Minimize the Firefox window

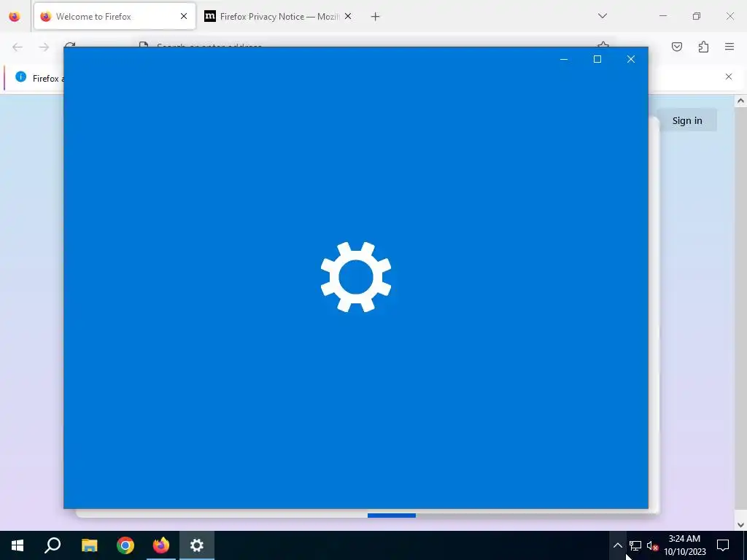(662, 16)
